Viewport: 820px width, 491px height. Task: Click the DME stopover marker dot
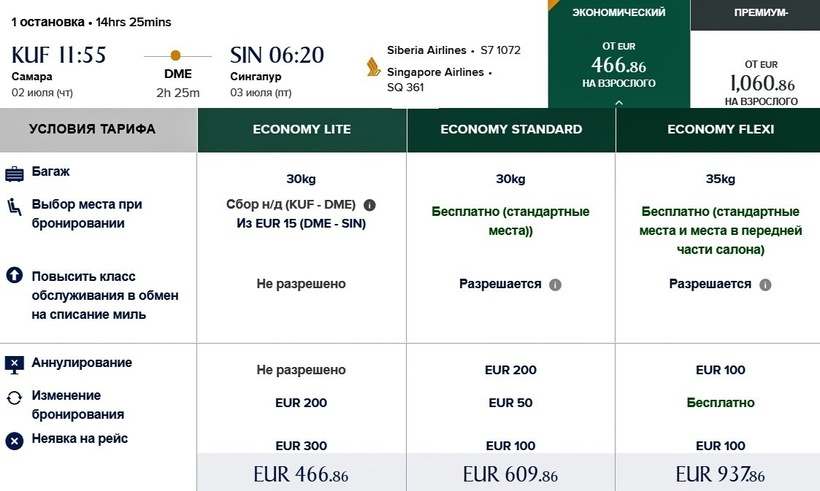pos(176,55)
